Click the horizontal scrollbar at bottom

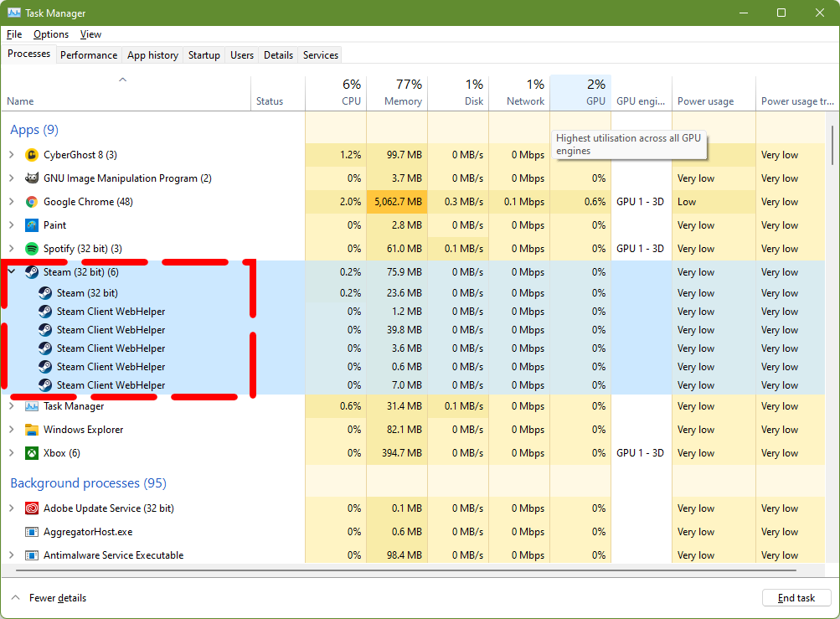pos(406,570)
